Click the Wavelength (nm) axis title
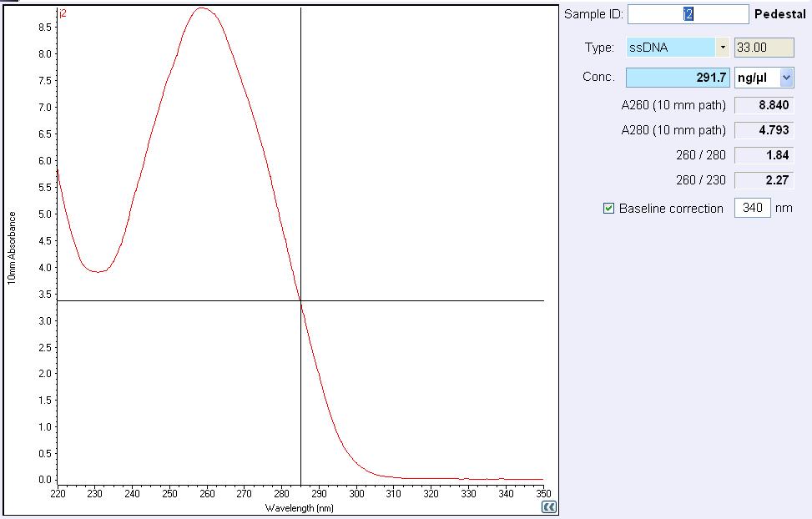Image resolution: width=812 pixels, height=519 pixels. click(x=300, y=507)
